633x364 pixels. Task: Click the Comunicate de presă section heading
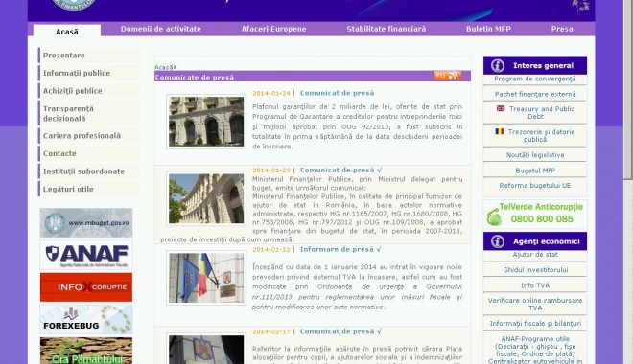(194, 78)
